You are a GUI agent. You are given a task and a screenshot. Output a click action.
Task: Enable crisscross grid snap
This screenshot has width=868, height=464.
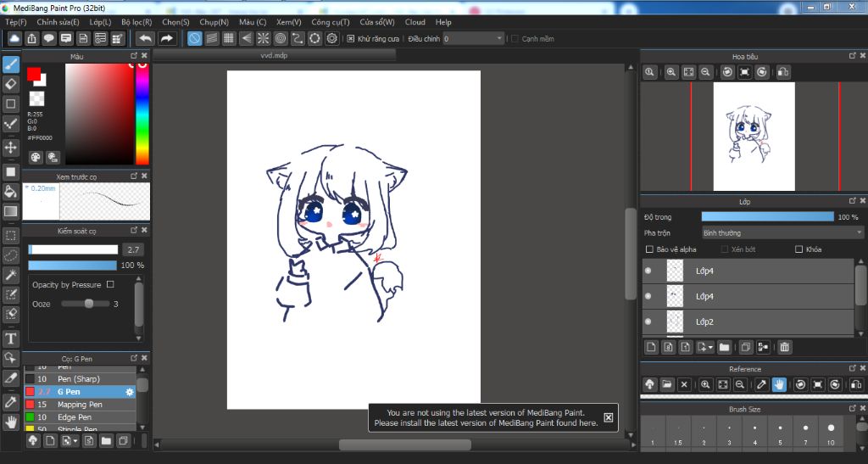(229, 38)
